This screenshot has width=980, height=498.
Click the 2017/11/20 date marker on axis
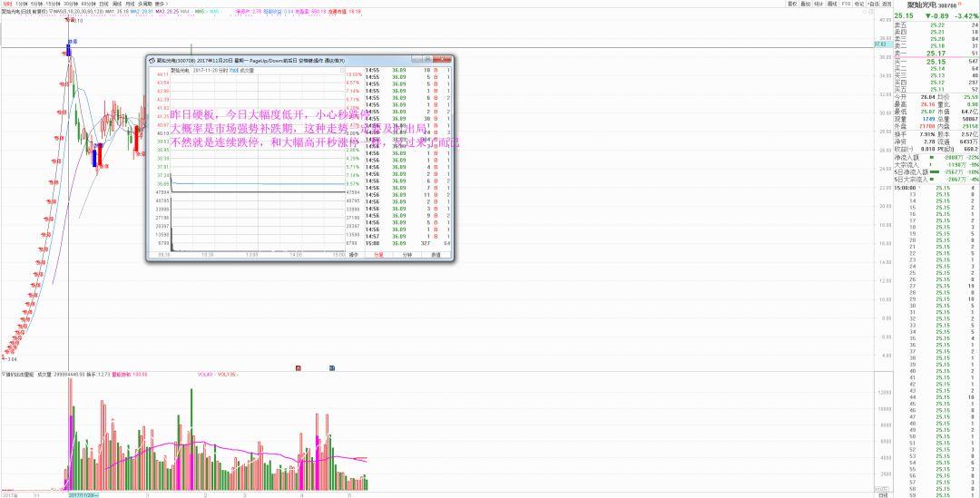pos(83,494)
